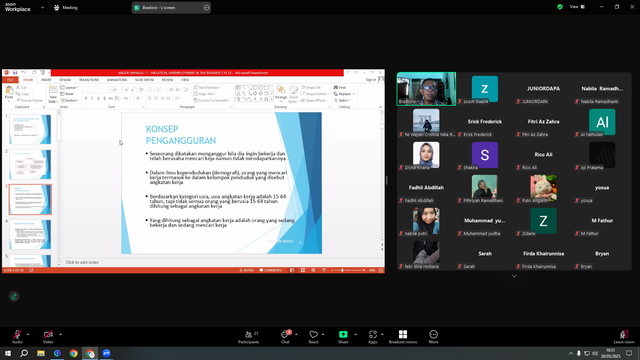
Task: Expand chat options arrow beside Chat
Action: 296,334
